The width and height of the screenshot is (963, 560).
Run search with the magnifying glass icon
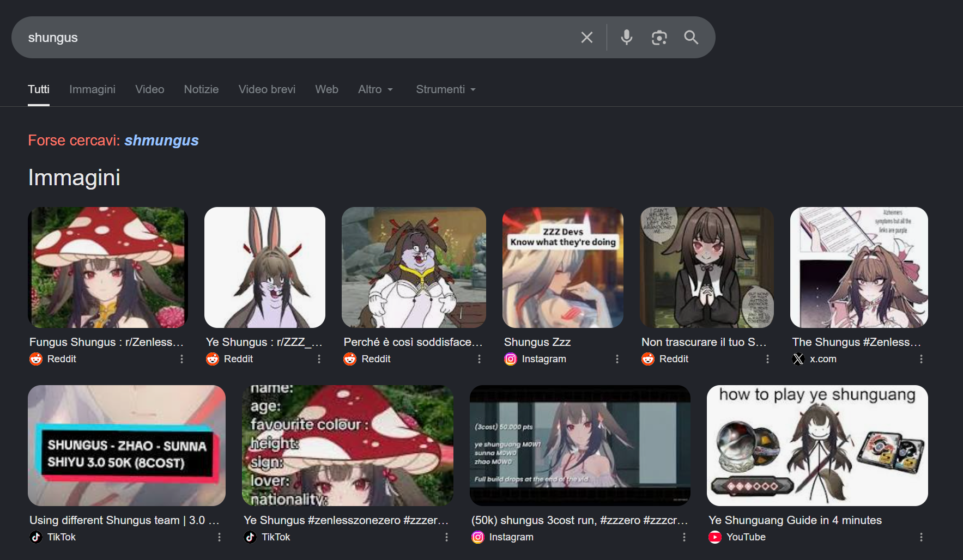(691, 38)
